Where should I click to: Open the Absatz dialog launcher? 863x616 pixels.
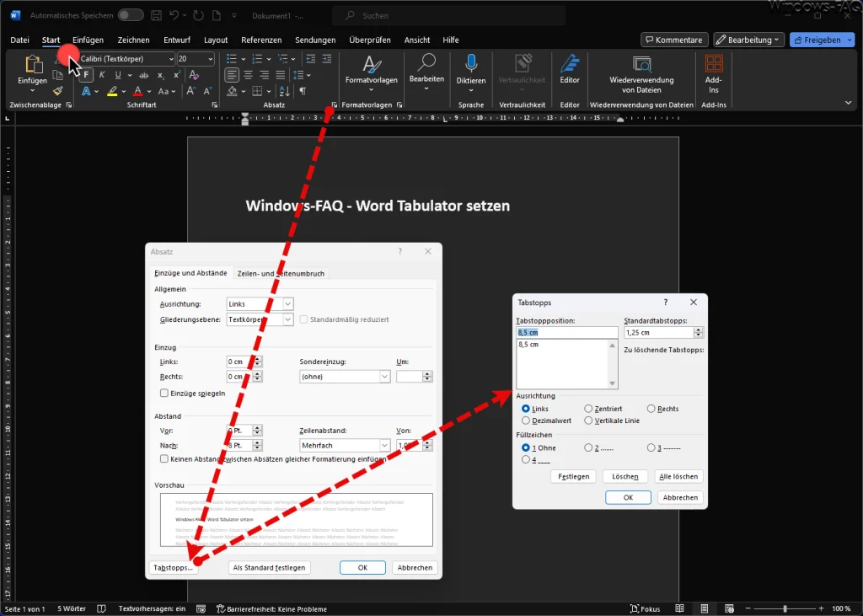pos(335,104)
